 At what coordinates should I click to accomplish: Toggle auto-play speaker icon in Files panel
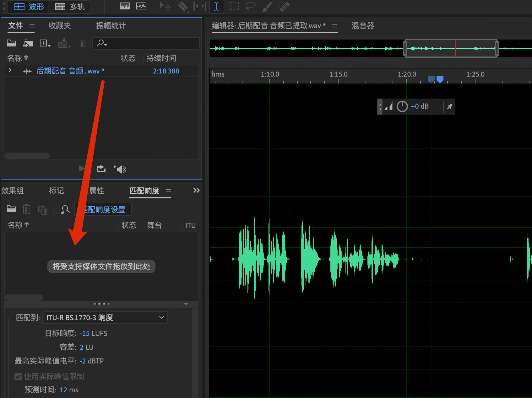(120, 169)
